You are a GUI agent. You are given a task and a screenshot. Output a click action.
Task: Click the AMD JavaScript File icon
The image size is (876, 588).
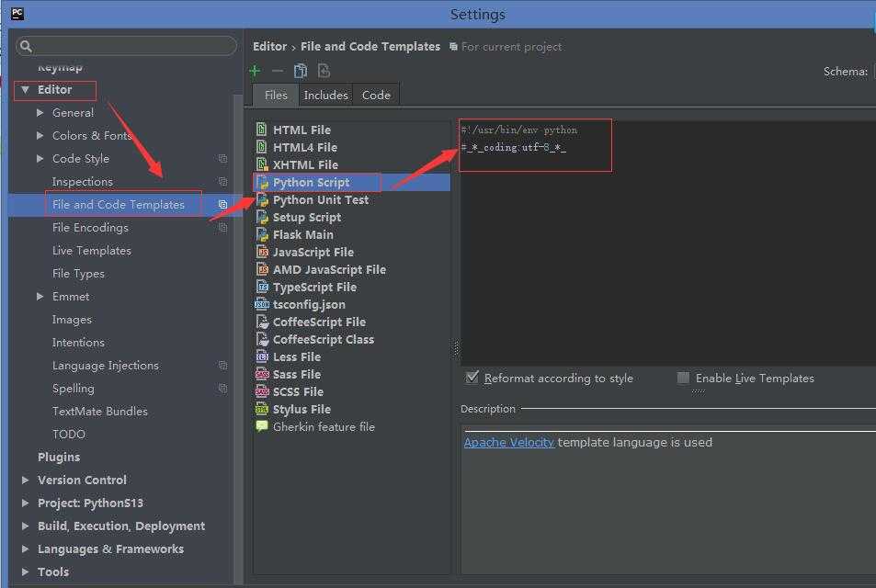tap(262, 269)
